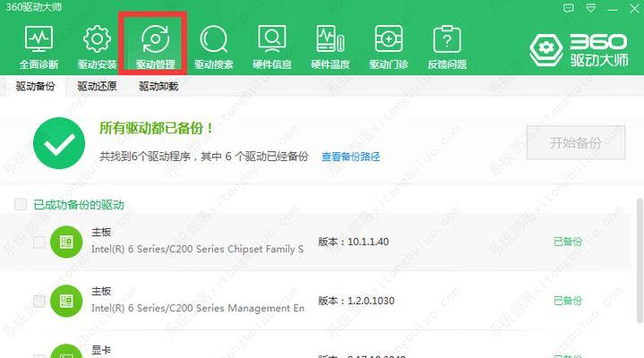Switch to 驱动备份 tab
The image size is (644, 358).
35,86
